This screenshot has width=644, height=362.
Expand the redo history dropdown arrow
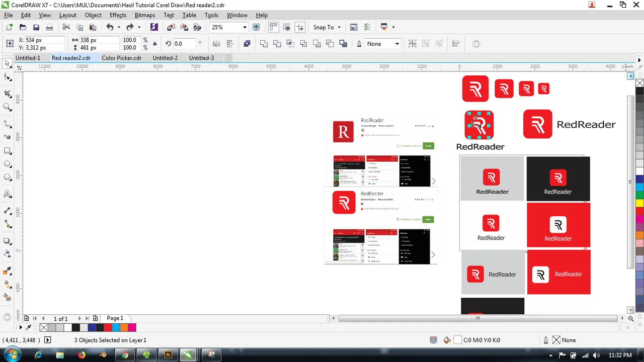tap(139, 27)
